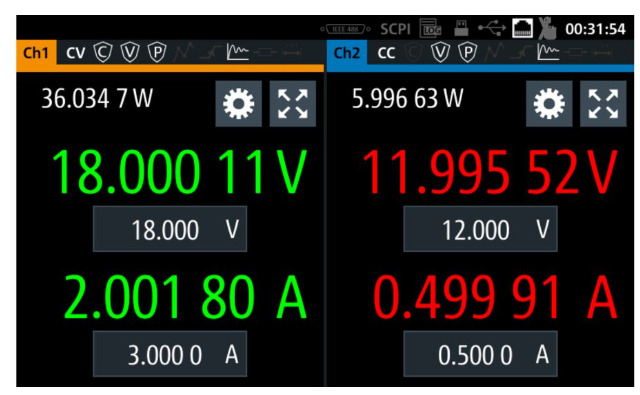Toggle Ch1 overcurrent protection C shield
This screenshot has width=640, height=395.
tap(103, 52)
